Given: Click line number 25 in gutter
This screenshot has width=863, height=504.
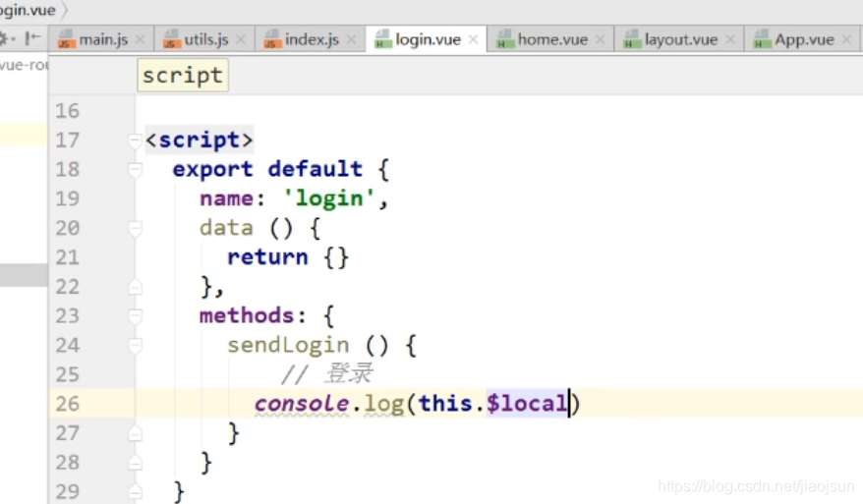Looking at the screenshot, I should coord(67,374).
